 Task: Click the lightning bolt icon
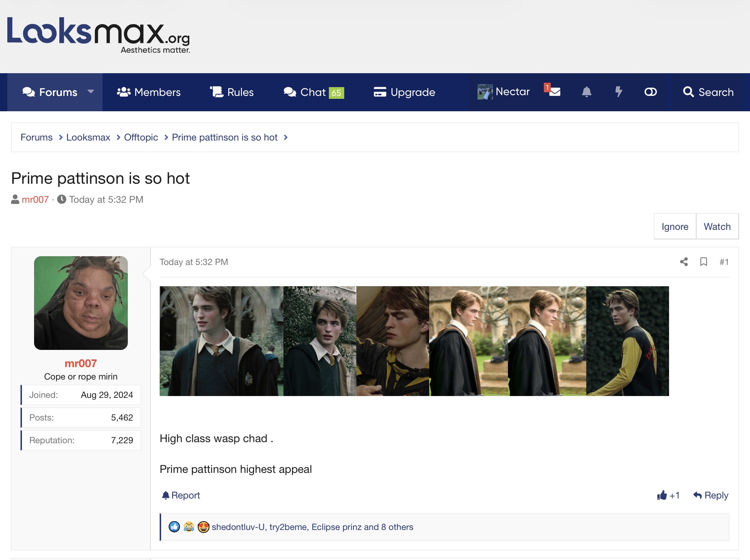[619, 92]
